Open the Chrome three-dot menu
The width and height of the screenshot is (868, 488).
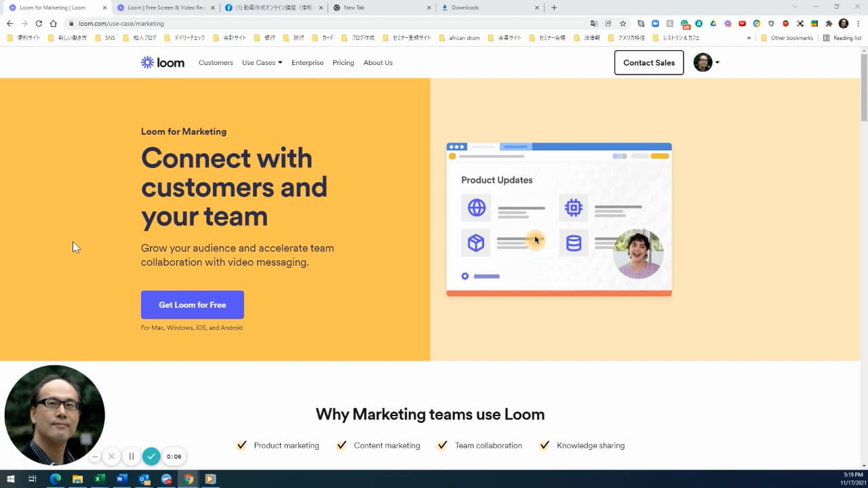pyautogui.click(x=858, y=23)
